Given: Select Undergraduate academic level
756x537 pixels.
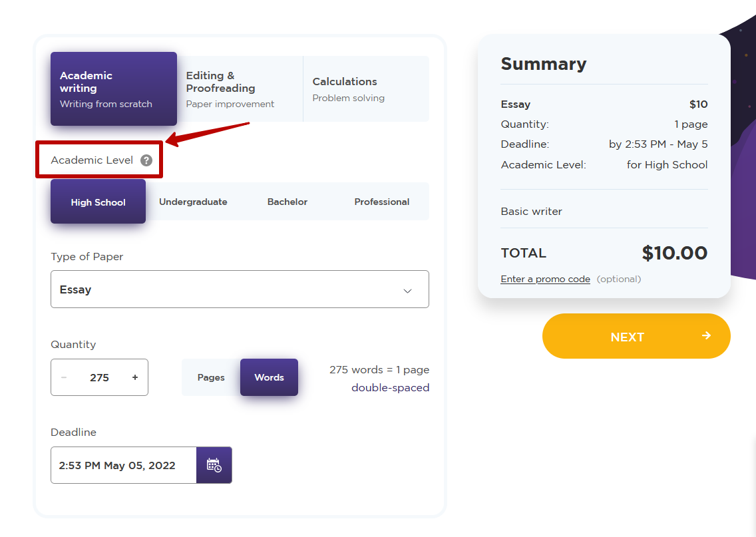Looking at the screenshot, I should (x=193, y=202).
